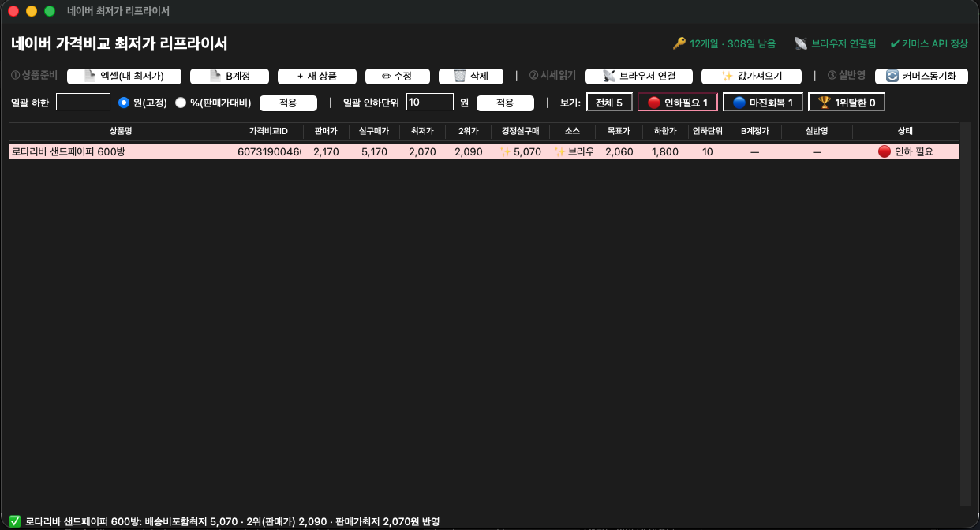
Task: Sort by the 인하단위 column header
Action: tap(707, 132)
